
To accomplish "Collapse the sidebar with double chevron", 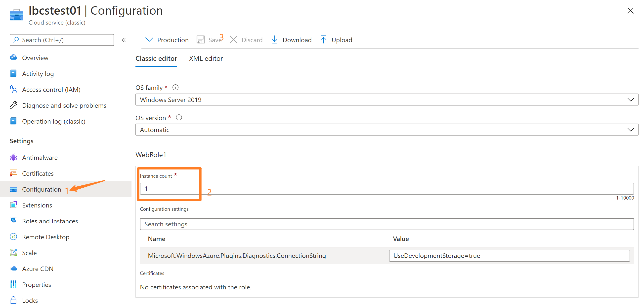I will 124,40.
